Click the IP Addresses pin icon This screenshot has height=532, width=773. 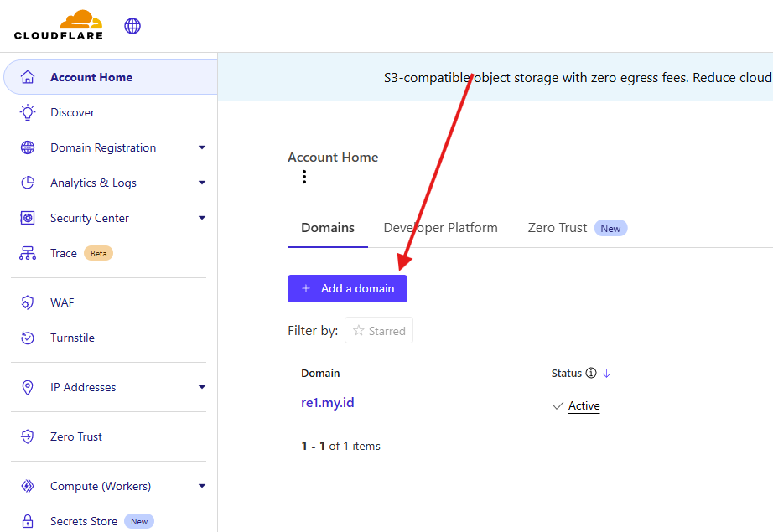[28, 388]
